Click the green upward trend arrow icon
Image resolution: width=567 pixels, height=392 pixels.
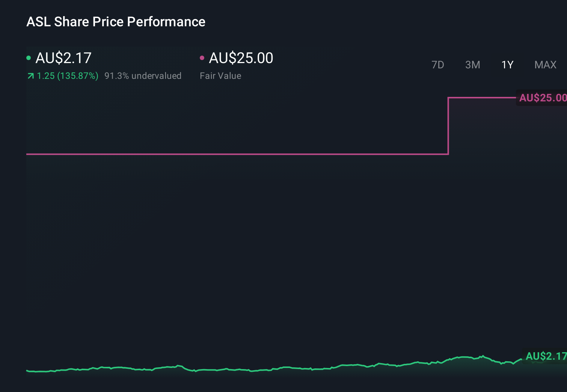point(30,76)
